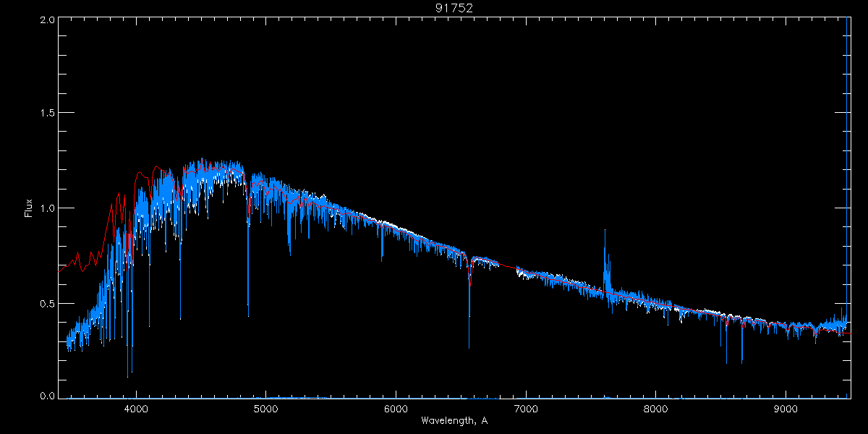The image size is (868, 434).
Task: Click the Wavelength, A x-axis label
Action: [454, 420]
